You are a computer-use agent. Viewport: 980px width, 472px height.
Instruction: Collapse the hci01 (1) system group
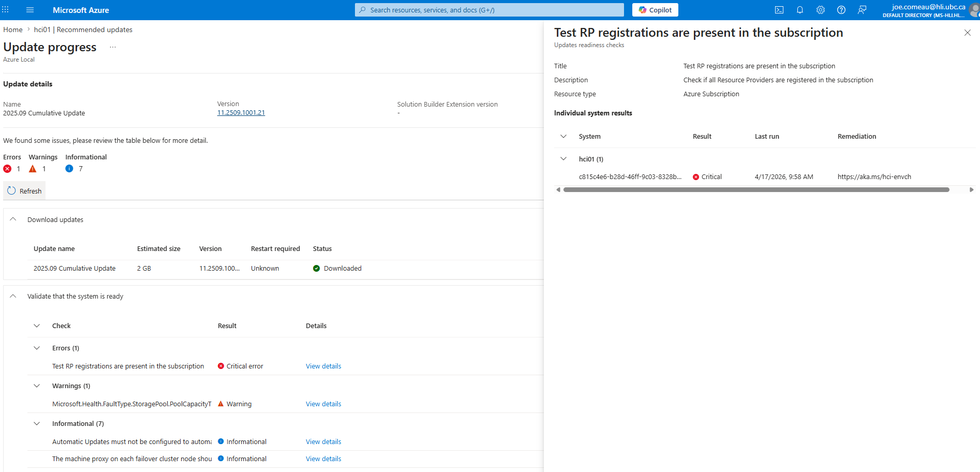[x=563, y=159]
